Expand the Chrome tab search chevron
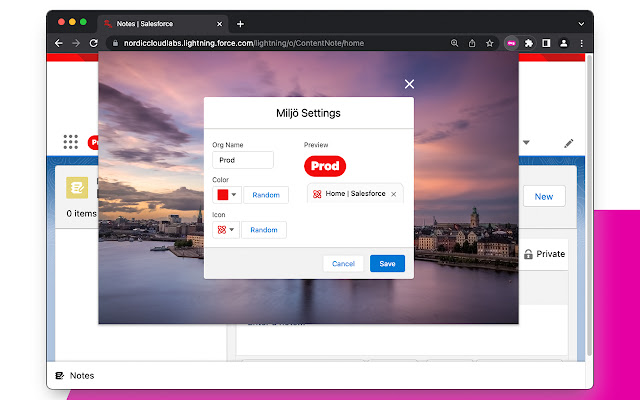The height and width of the screenshot is (400, 640). pyautogui.click(x=581, y=22)
